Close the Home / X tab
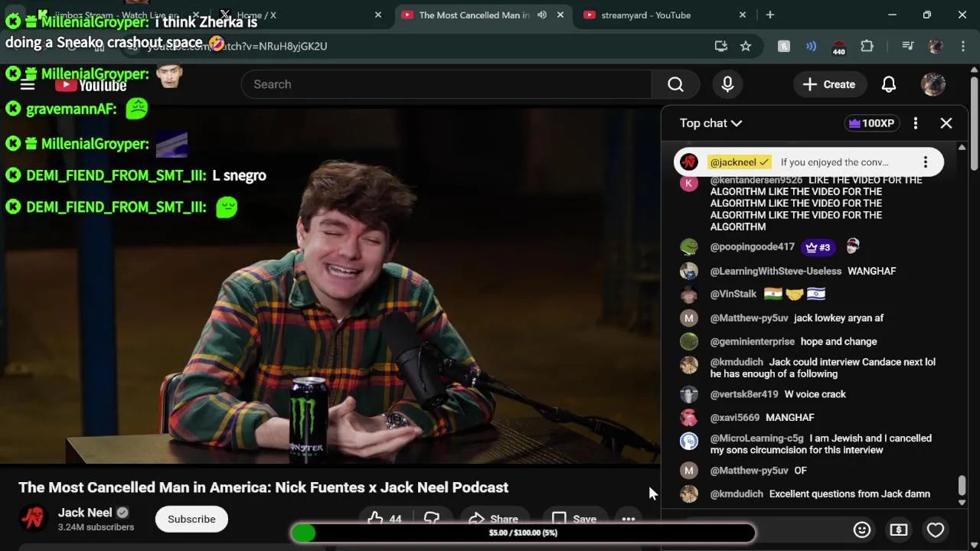 (378, 15)
